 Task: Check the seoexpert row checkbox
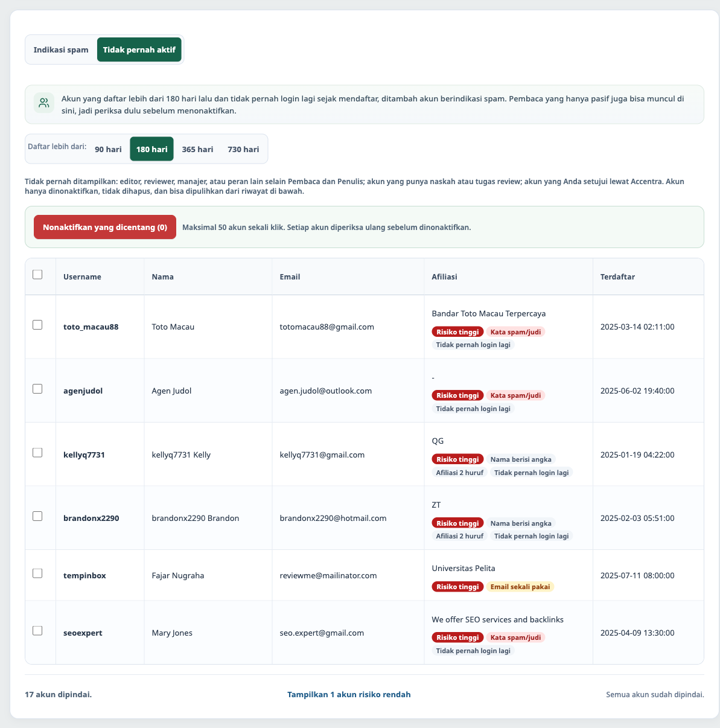[x=37, y=631]
